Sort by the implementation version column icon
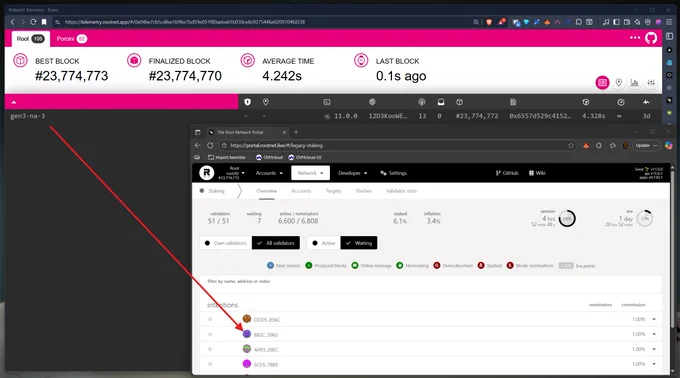Screen dimensions: 680x378 [327, 102]
